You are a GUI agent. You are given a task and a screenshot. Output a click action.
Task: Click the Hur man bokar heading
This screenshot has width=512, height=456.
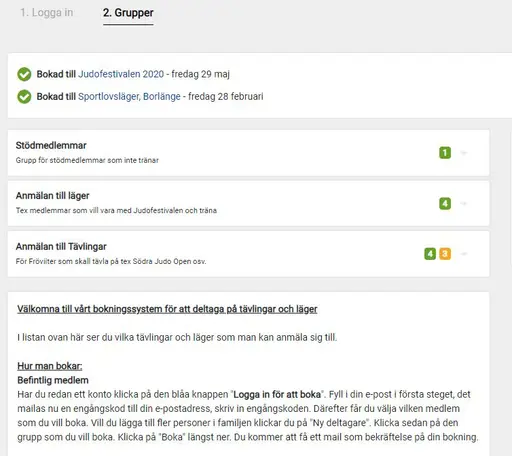(50, 366)
